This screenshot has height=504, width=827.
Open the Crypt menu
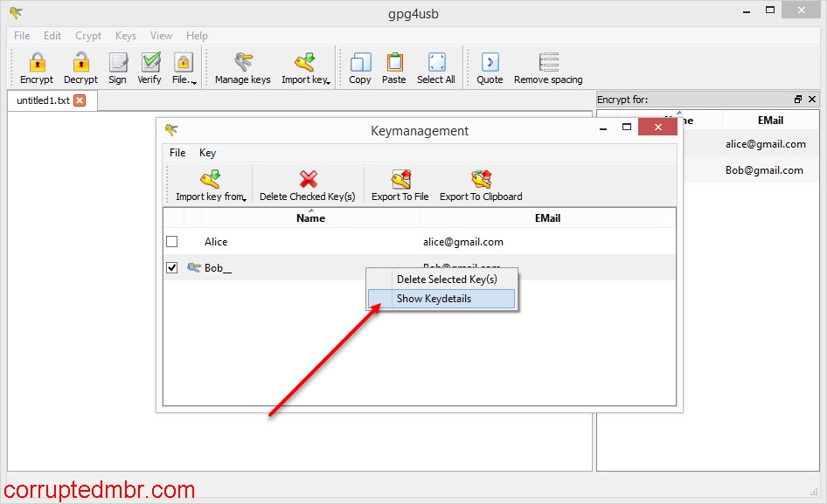coord(87,36)
